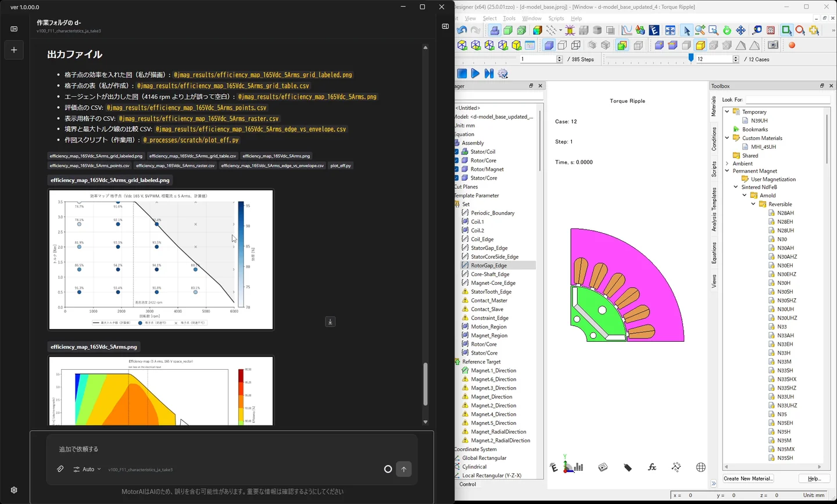Screen dimensions: 837x504
Task: Open the graph curve icon
Action: pyautogui.click(x=627, y=30)
